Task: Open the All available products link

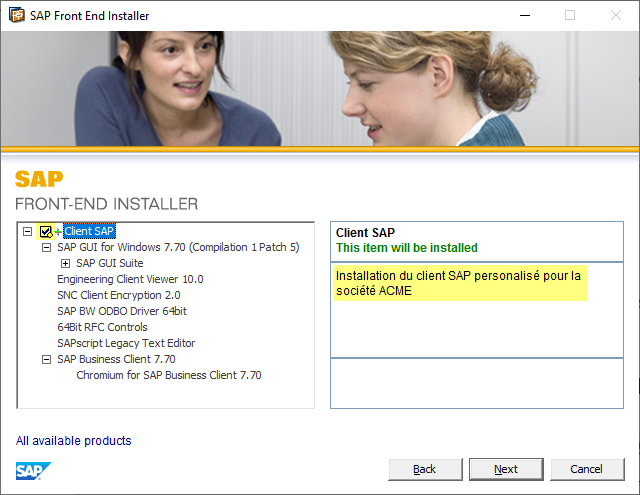Action: pyautogui.click(x=73, y=441)
